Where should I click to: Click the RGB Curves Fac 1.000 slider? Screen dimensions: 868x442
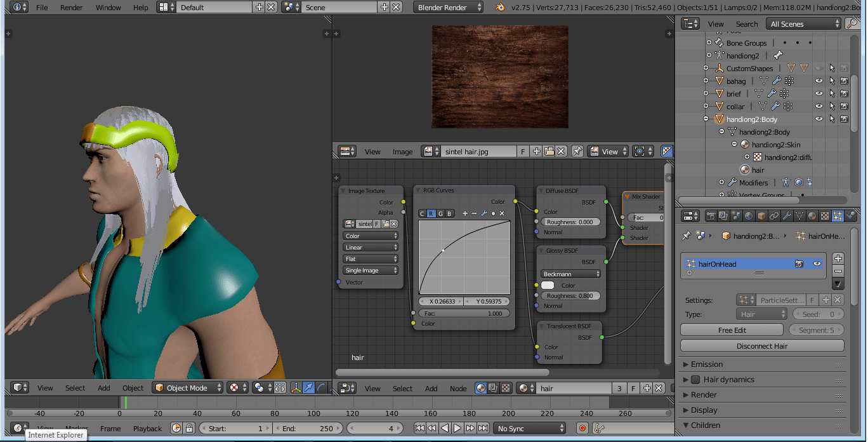coord(465,313)
